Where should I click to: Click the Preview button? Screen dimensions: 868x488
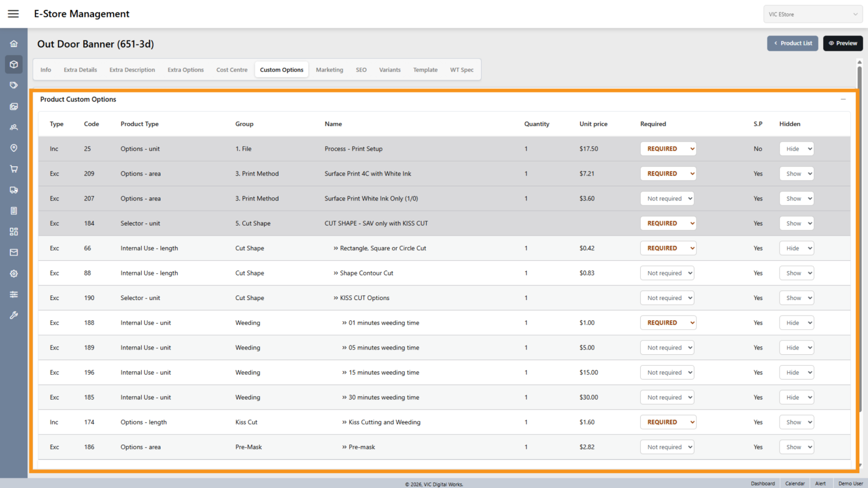pyautogui.click(x=843, y=43)
